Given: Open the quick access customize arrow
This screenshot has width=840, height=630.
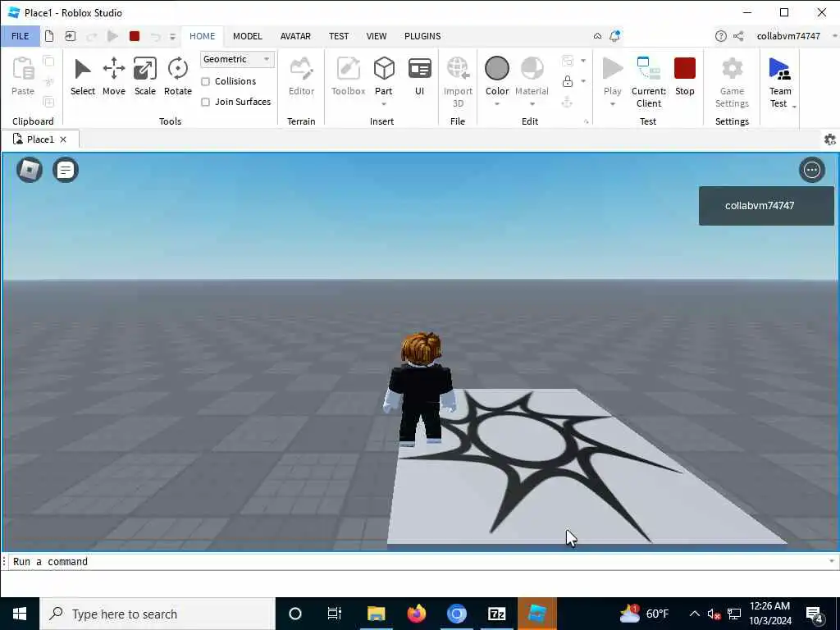Looking at the screenshot, I should click(x=172, y=36).
